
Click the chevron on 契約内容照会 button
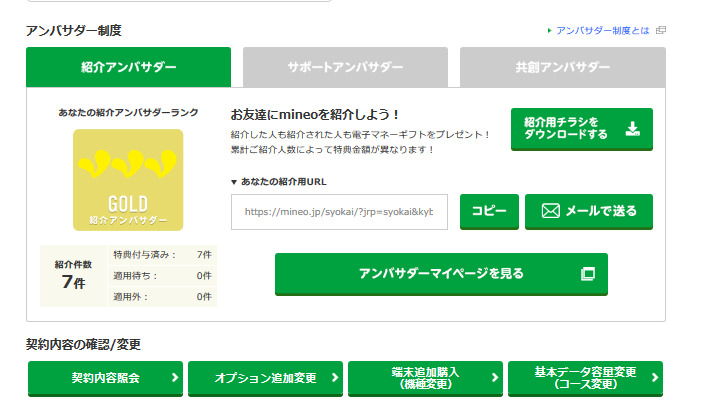(x=175, y=378)
